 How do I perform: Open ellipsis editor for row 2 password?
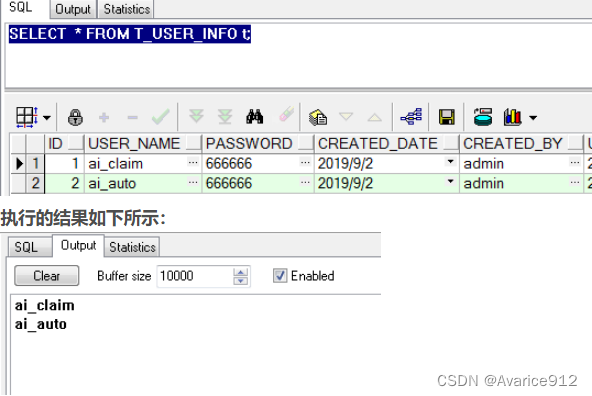(305, 182)
